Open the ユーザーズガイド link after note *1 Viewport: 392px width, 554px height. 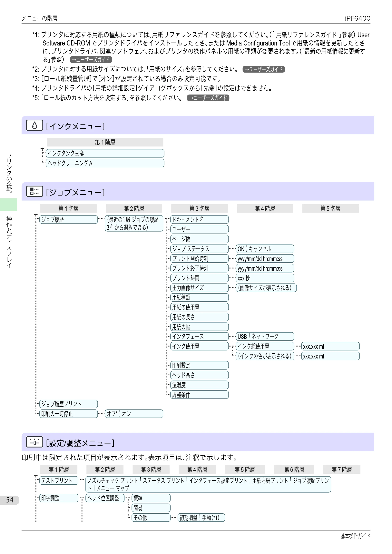point(91,60)
